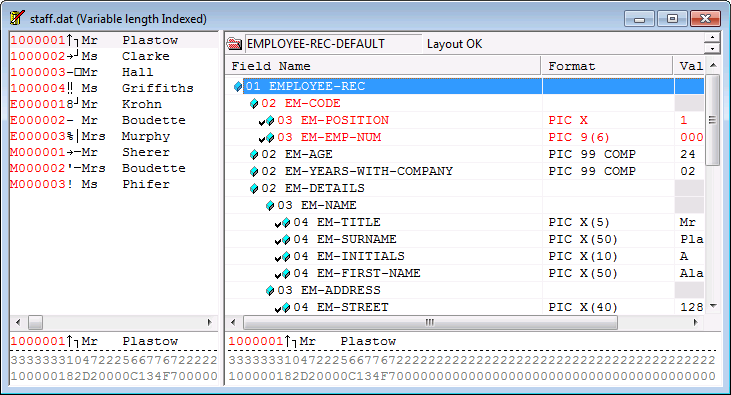Click the field tree horizontal scrollbar thumb
The height and width of the screenshot is (395, 731).
(430, 322)
